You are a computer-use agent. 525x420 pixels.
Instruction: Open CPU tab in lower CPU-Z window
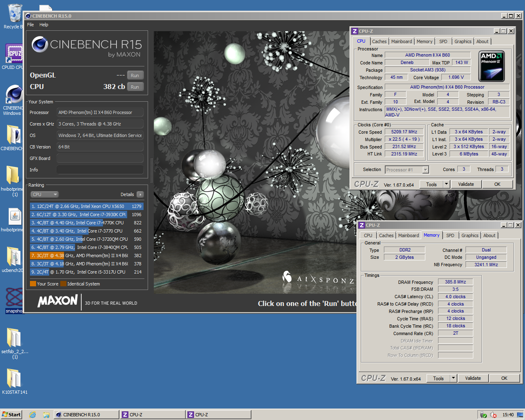click(x=368, y=235)
